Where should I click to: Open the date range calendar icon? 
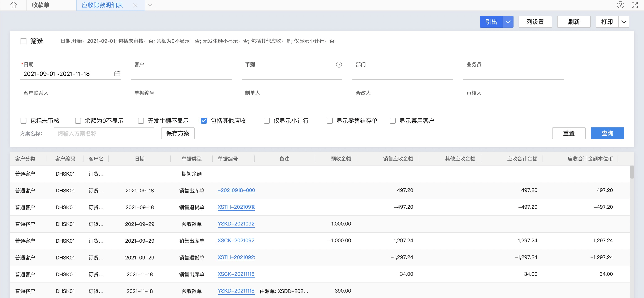[x=117, y=74]
